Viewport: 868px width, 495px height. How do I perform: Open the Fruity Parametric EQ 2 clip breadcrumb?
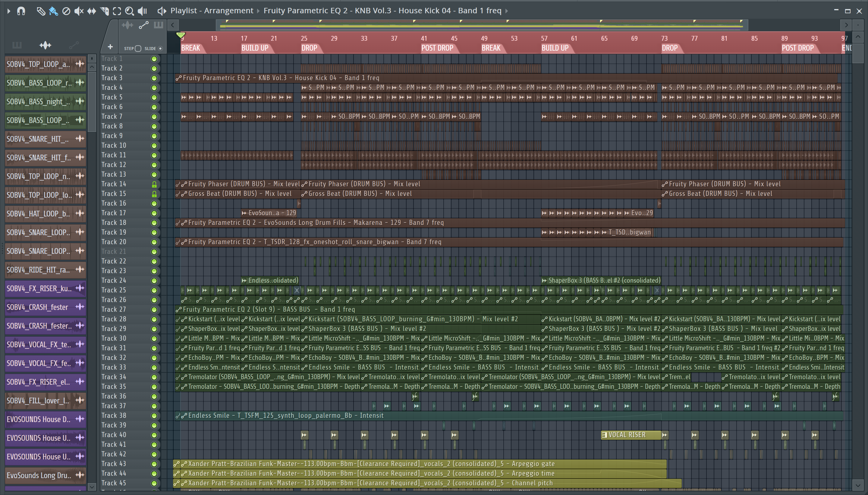point(382,11)
